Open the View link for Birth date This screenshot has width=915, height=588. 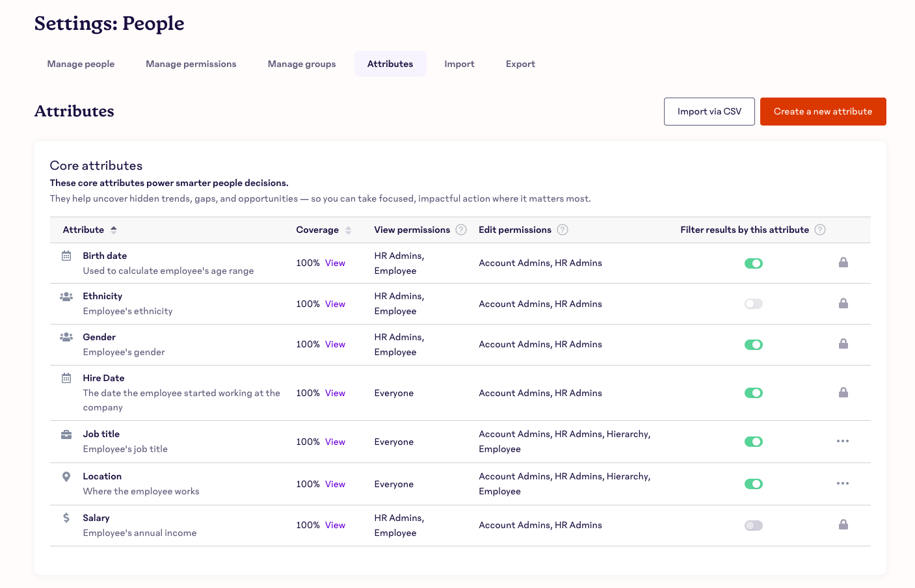(335, 263)
